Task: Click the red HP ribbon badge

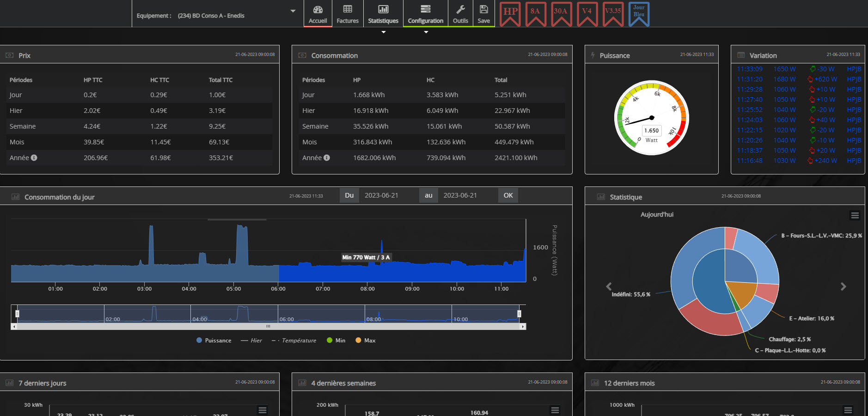Action: pyautogui.click(x=510, y=14)
